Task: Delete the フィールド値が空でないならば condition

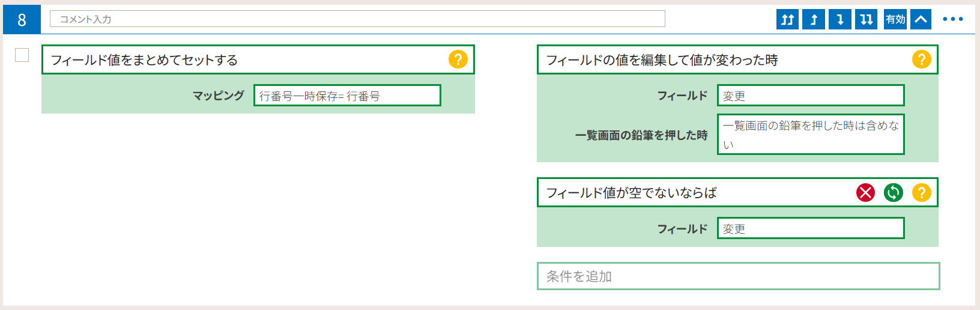Action: click(x=866, y=192)
